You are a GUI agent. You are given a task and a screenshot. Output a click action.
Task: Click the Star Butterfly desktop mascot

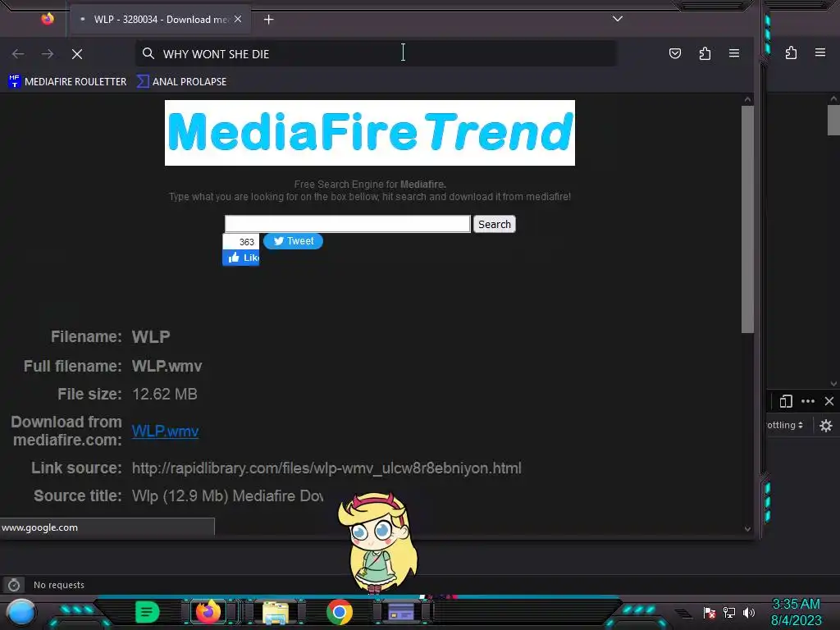coord(377,541)
